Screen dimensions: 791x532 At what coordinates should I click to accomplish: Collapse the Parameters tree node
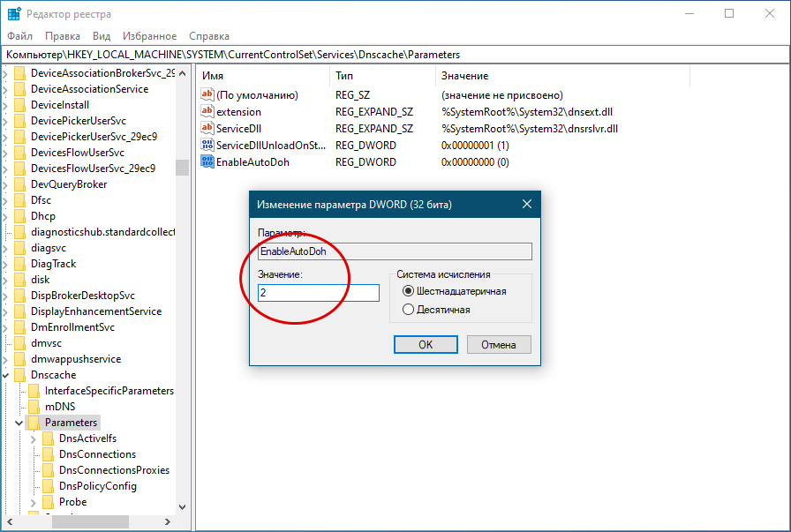tap(19, 423)
